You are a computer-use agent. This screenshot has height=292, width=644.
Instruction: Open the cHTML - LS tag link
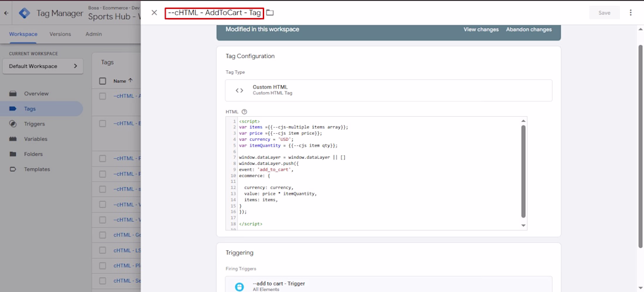coord(127,250)
